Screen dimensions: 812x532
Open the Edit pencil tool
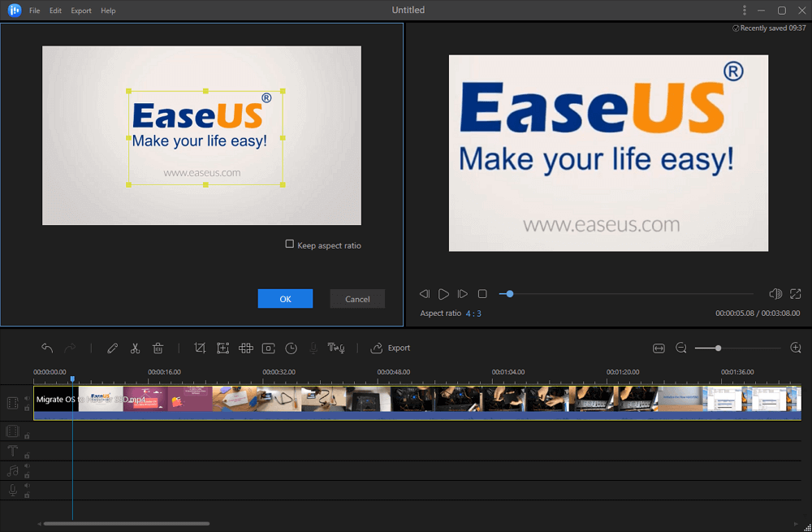coord(112,348)
